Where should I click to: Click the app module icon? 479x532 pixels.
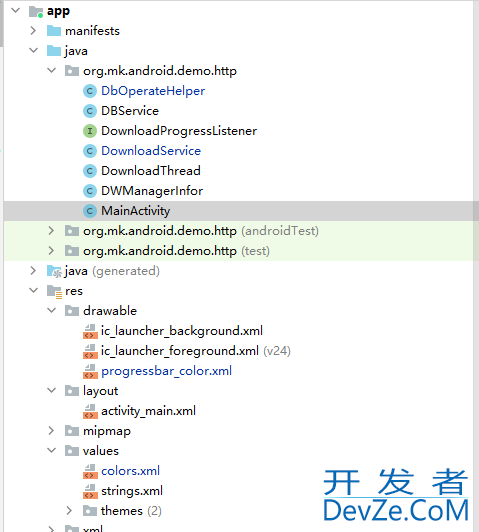click(x=36, y=12)
